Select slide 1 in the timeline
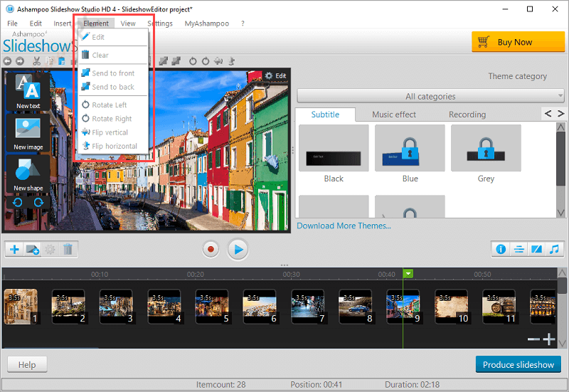The image size is (569, 392). pyautogui.click(x=21, y=307)
